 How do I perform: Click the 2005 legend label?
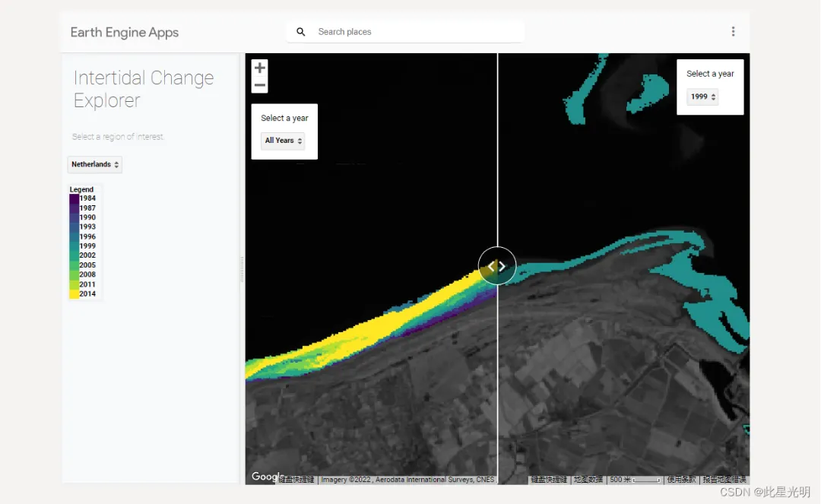tap(87, 265)
